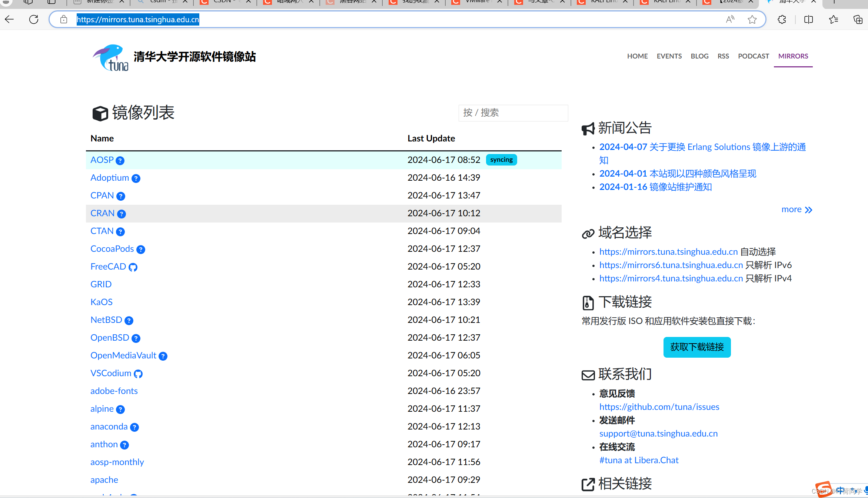The width and height of the screenshot is (868, 498).
Task: Click the read aloud icon in address bar
Action: pos(730,19)
